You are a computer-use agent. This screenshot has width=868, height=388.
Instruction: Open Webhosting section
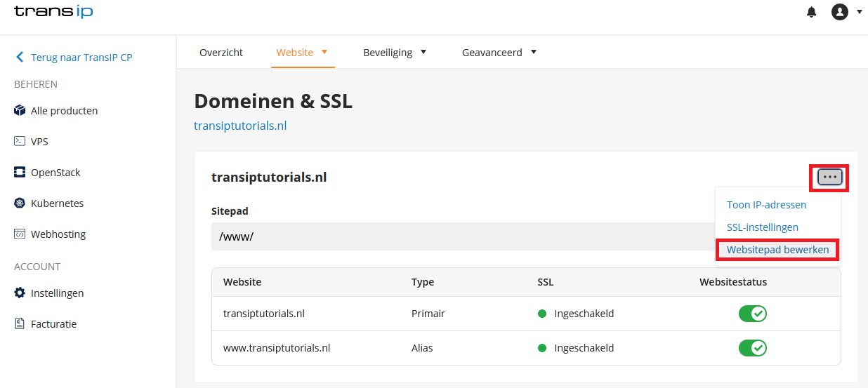tap(58, 234)
